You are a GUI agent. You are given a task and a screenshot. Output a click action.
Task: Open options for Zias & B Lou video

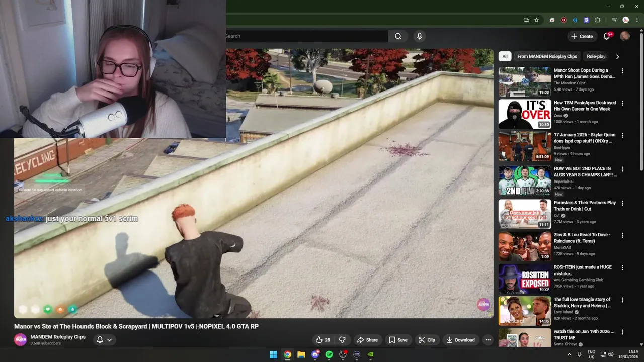(622, 235)
